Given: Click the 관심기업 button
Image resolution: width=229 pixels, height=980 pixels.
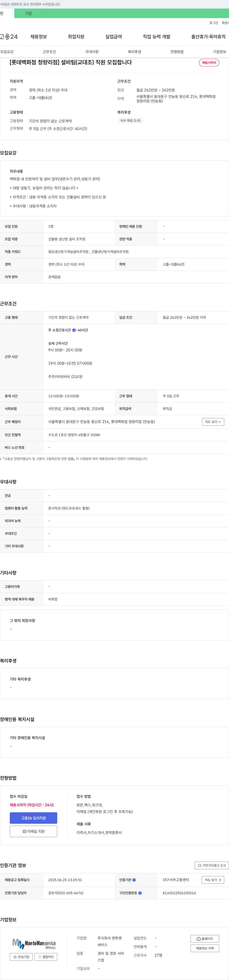Looking at the screenshot, I should coord(21,957).
